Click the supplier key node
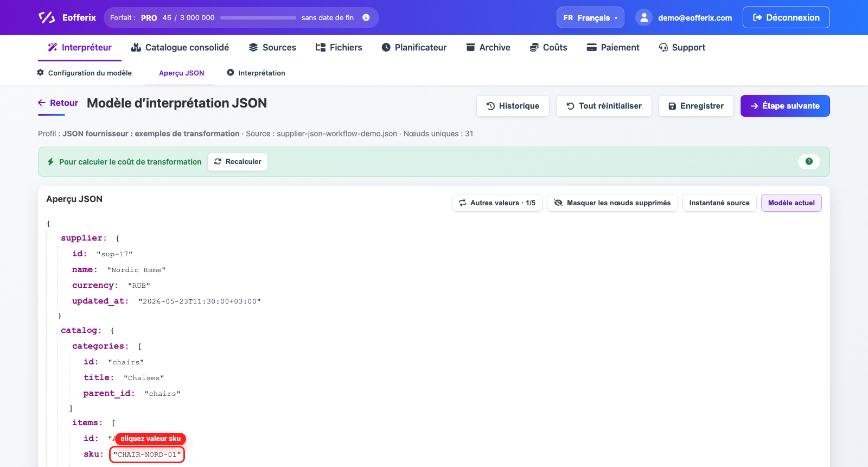Screen dimensions: 868x467 (84, 238)
